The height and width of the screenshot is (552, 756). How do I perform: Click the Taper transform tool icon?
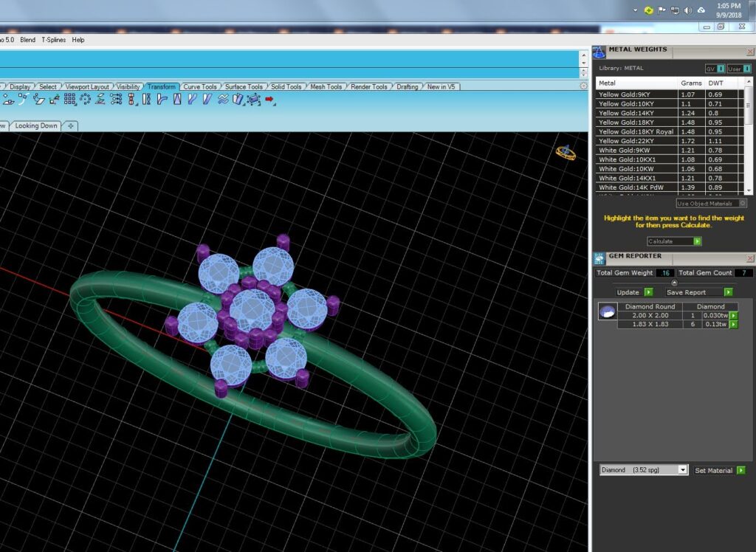coord(177,99)
